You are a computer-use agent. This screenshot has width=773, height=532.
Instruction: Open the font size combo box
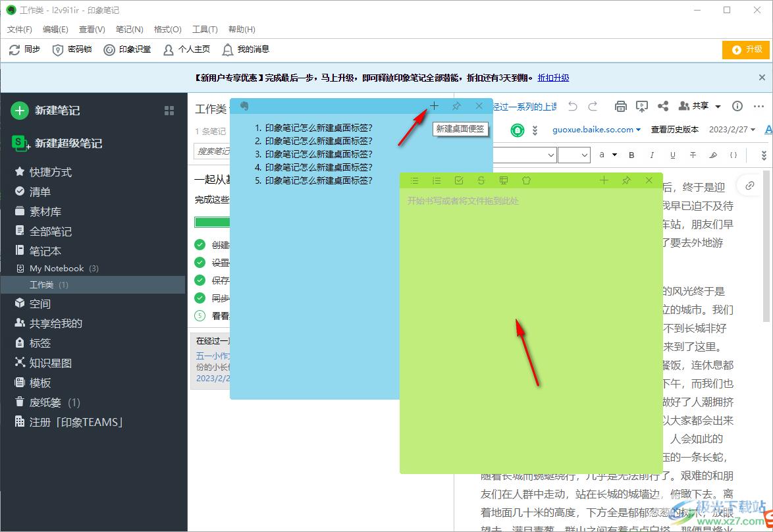(x=574, y=155)
